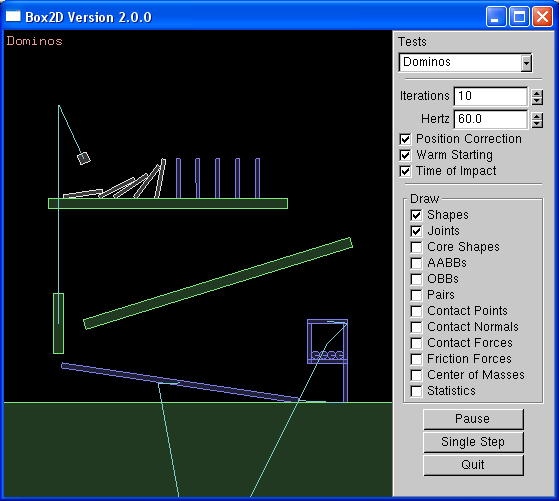Viewport: 559px width, 501px height.
Task: Disable Position Correction checkbox
Action: pyautogui.click(x=405, y=139)
